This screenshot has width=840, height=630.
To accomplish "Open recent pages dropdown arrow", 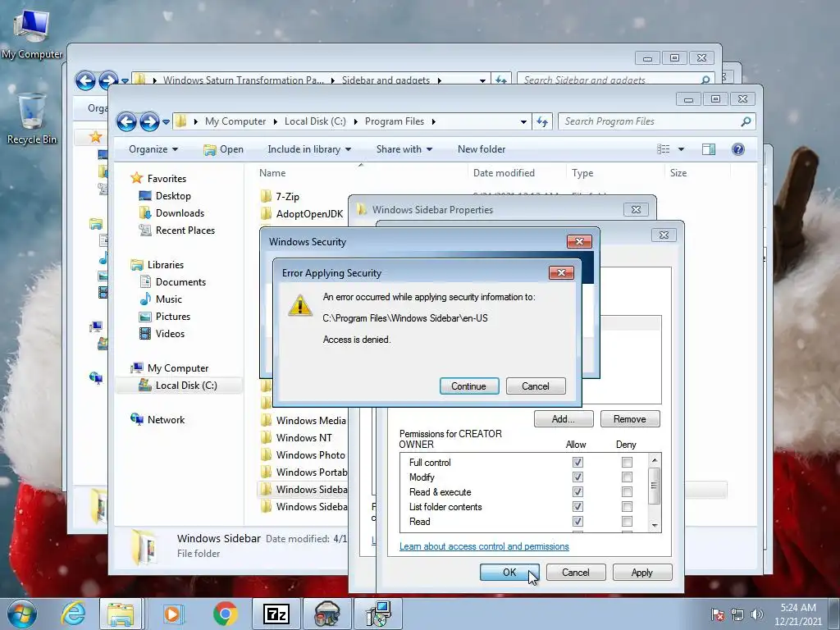I will coord(166,122).
